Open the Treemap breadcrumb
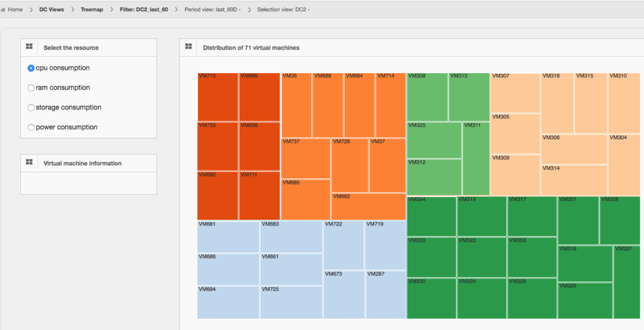The image size is (644, 330). tap(92, 9)
